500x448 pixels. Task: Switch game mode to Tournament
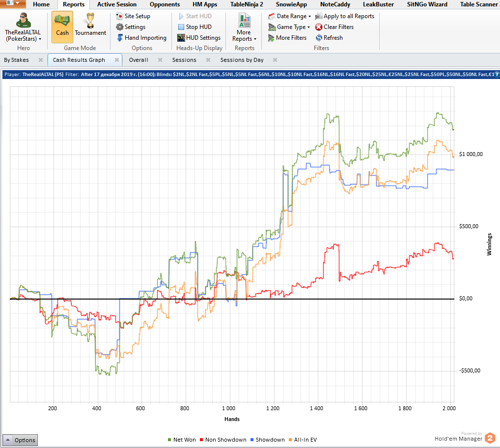pos(90,27)
